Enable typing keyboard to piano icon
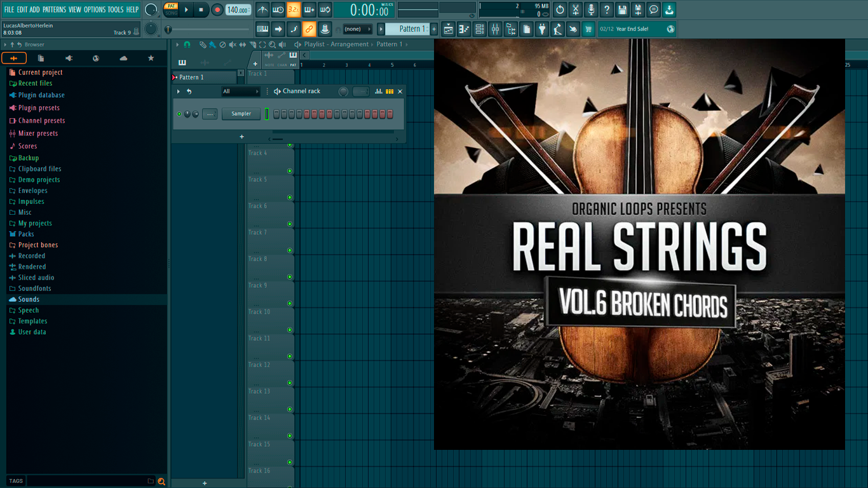Image resolution: width=868 pixels, height=488 pixels. coord(262,29)
